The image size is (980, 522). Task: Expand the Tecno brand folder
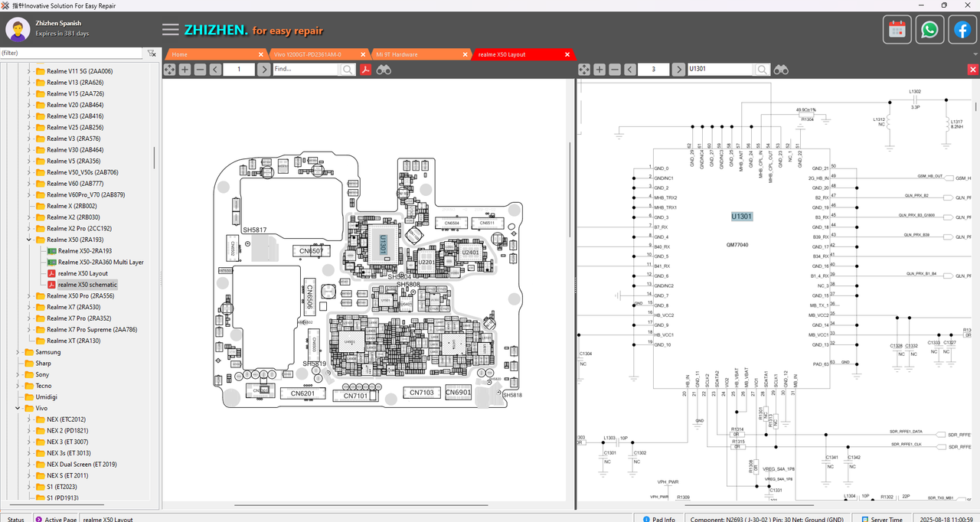point(18,386)
